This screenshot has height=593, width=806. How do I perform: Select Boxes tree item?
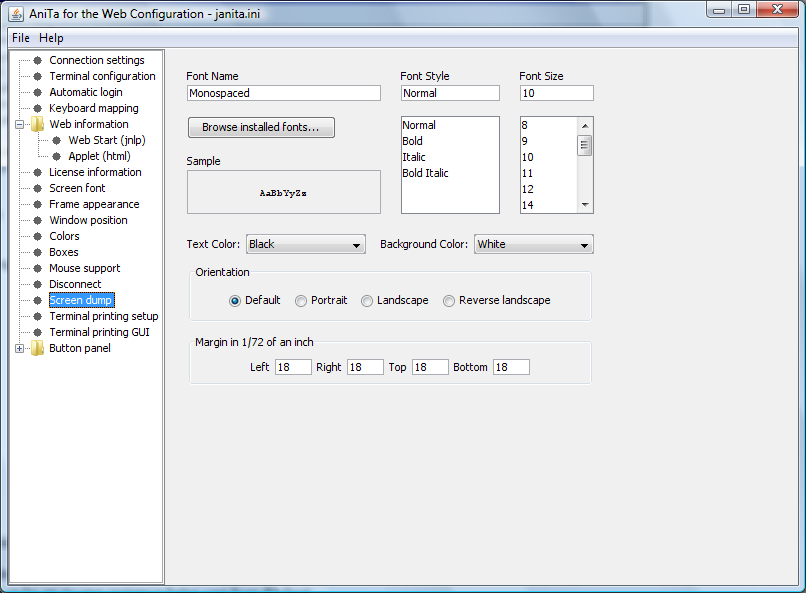64,252
